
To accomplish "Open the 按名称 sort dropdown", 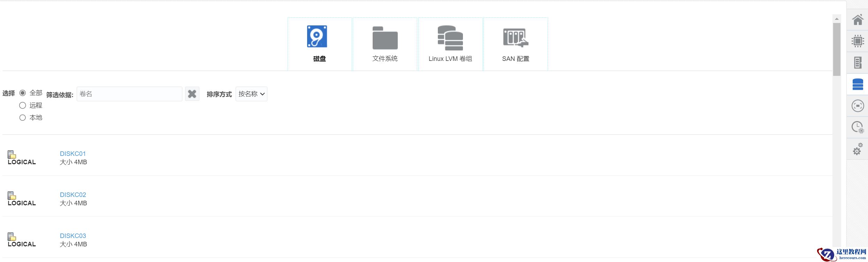I will [251, 94].
